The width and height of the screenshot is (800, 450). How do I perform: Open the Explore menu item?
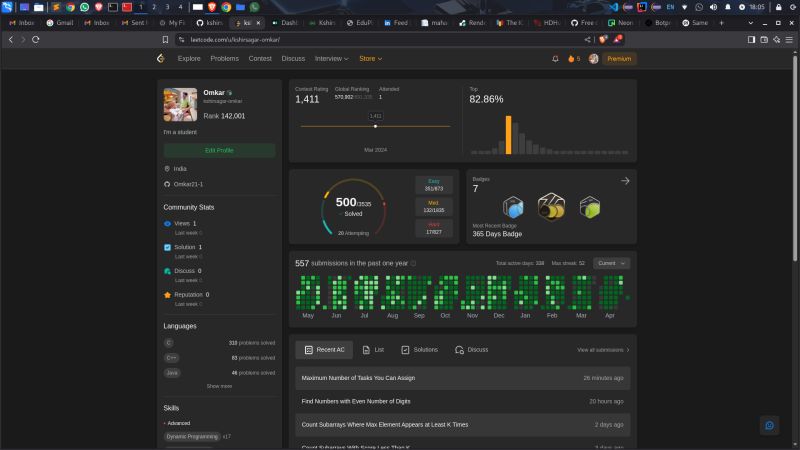[x=189, y=59]
